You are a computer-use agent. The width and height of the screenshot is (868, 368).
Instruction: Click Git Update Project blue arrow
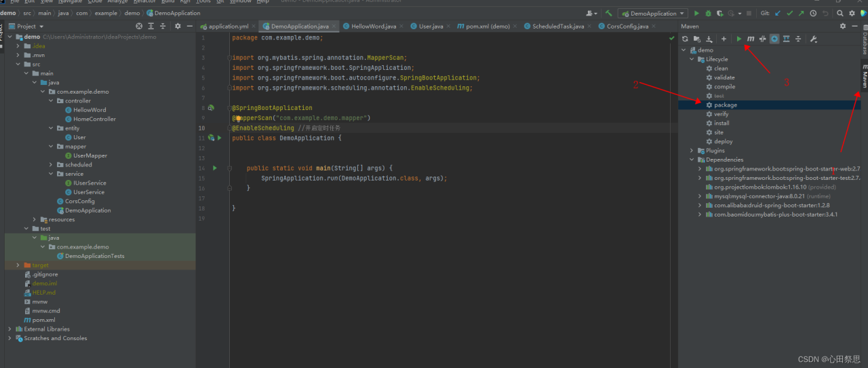click(778, 13)
